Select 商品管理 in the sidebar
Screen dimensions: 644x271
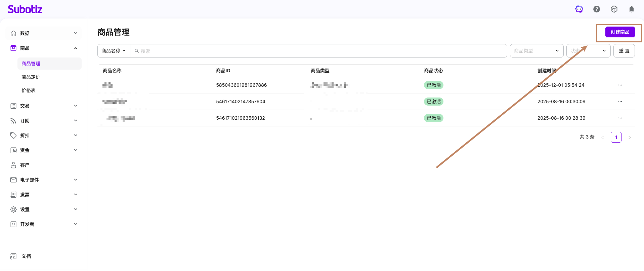pos(49,64)
